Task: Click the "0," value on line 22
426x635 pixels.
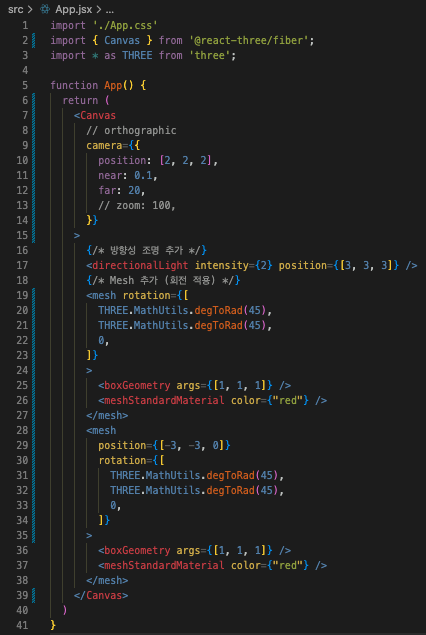Action: coord(104,340)
